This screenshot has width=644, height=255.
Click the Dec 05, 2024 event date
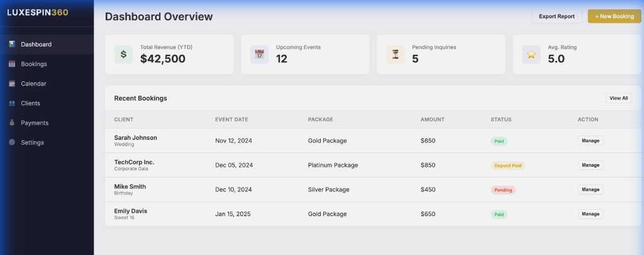click(234, 165)
